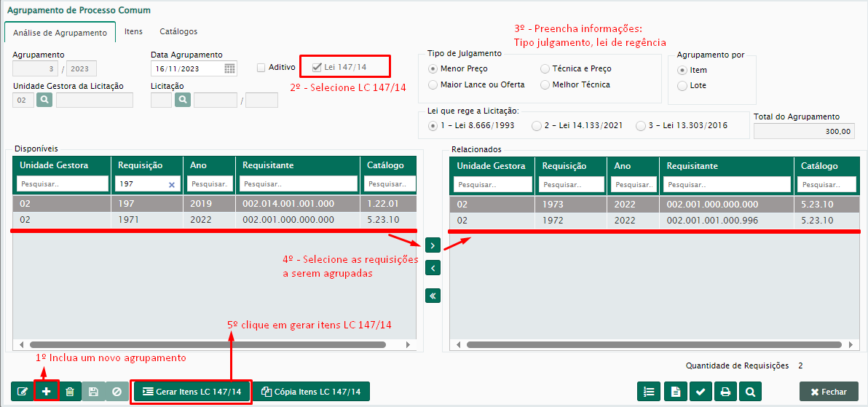This screenshot has height=407, width=868.
Task: Click the edit pencil icon in bottom toolbar
Action: pos(23,392)
